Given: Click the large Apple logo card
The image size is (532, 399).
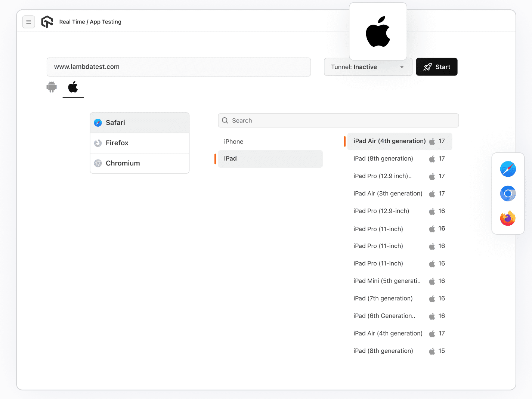Looking at the screenshot, I should (x=378, y=31).
